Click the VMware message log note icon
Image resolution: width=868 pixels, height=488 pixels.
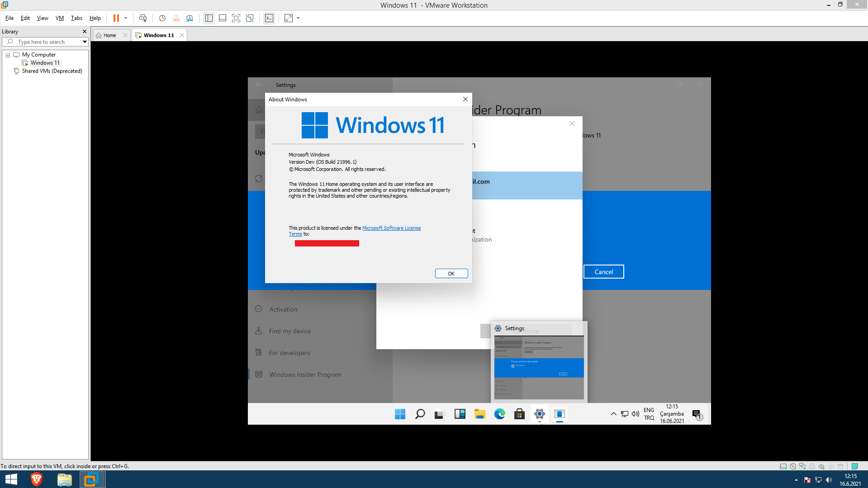coord(854,466)
